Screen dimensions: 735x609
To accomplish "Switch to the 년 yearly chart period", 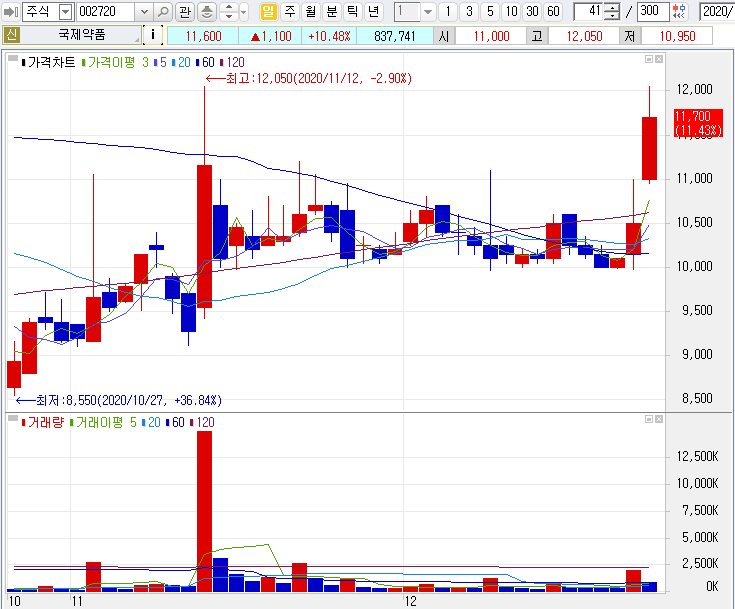I will tap(374, 11).
